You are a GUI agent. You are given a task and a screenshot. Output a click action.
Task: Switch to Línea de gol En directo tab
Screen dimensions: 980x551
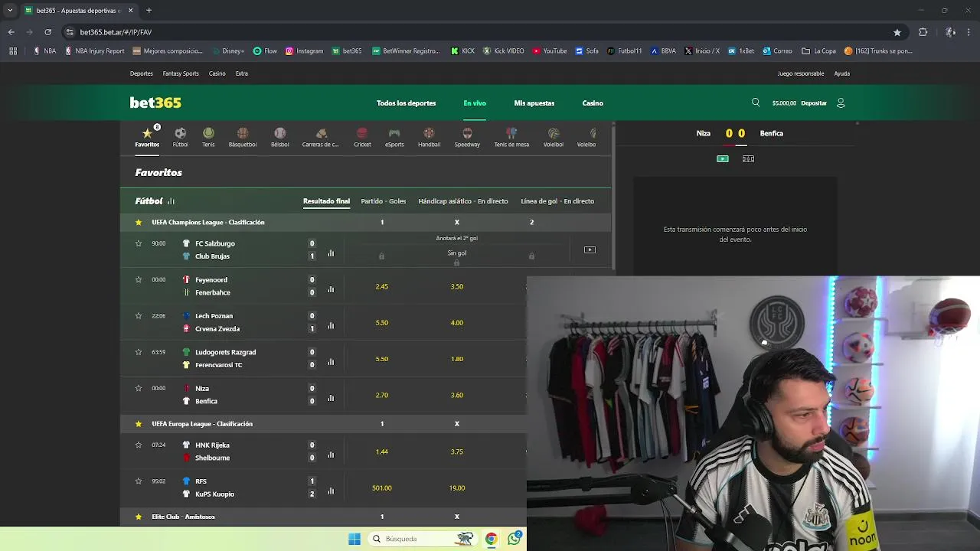(557, 201)
